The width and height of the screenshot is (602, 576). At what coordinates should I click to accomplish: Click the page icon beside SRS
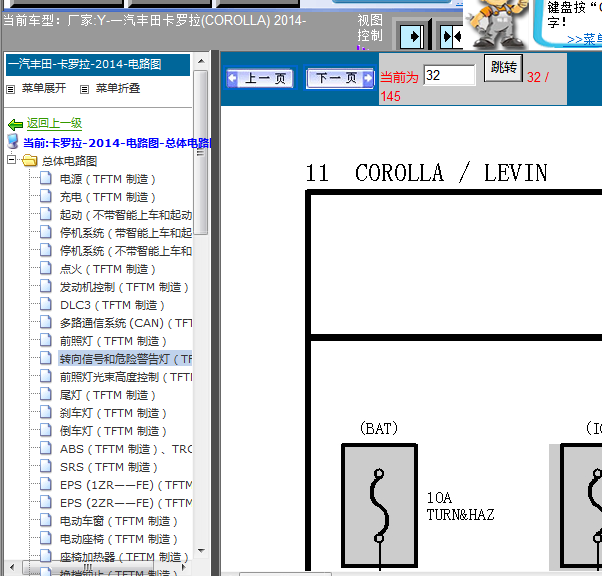46,466
